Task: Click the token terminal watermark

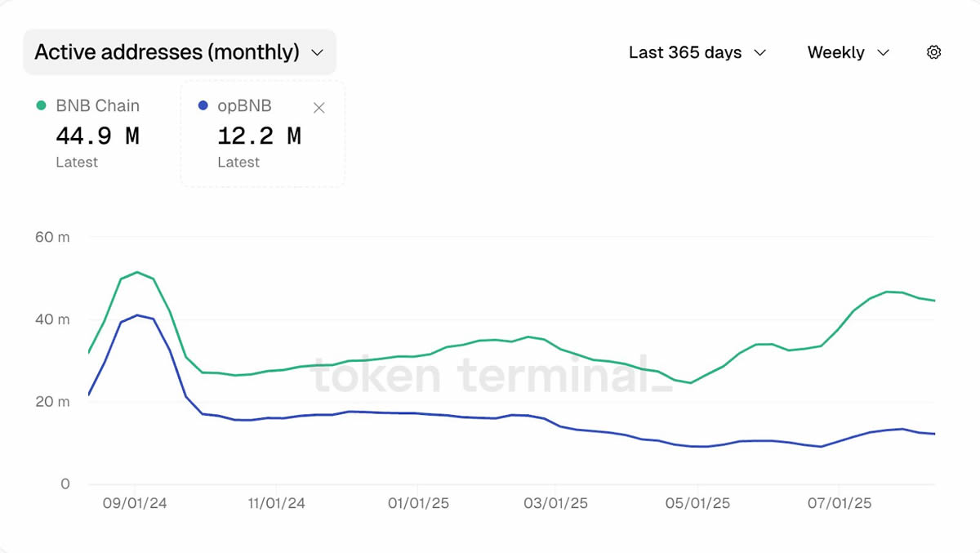Action: (x=492, y=377)
